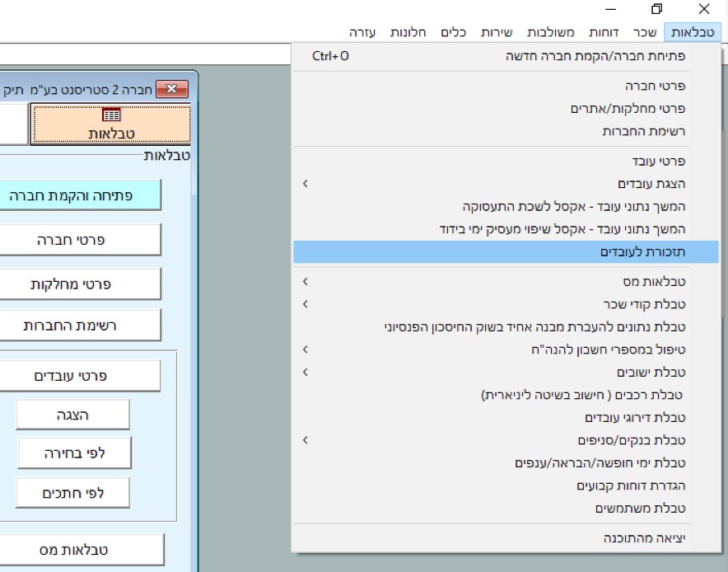Close the application window
The width and height of the screenshot is (728, 572).
(x=704, y=9)
